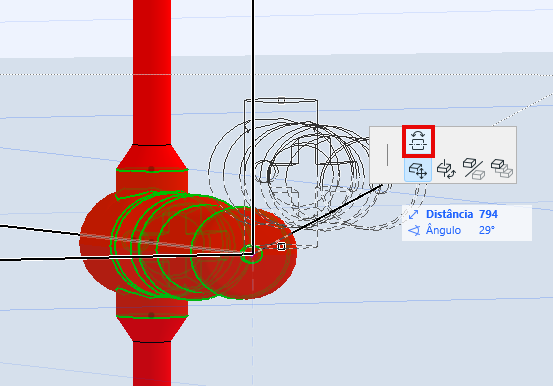
Task: Select the Move (drag) pet palette icon
Action: click(x=418, y=170)
